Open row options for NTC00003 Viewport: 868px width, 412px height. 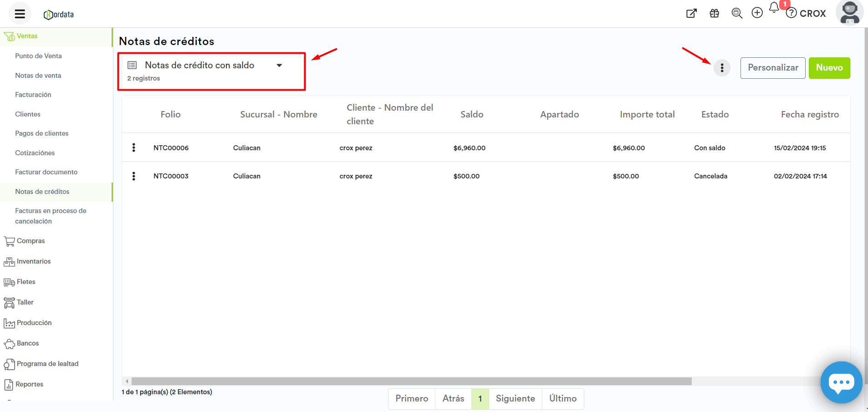[133, 176]
